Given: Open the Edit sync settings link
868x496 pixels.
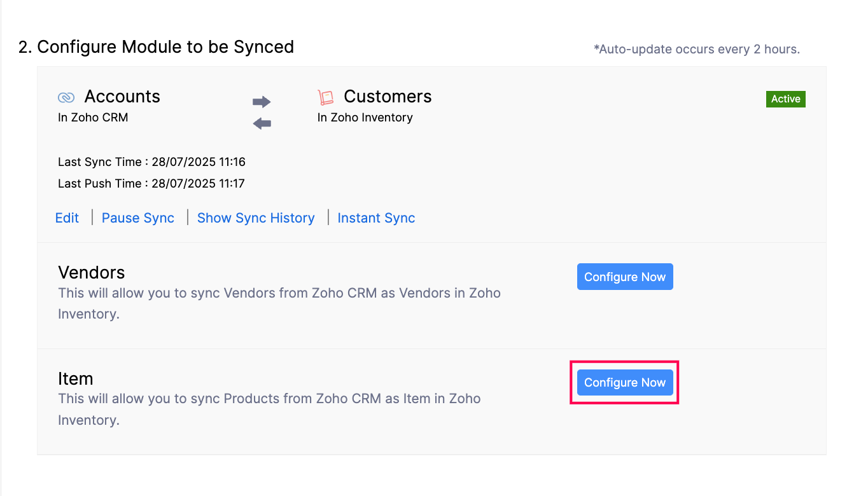Looking at the screenshot, I should click(67, 217).
